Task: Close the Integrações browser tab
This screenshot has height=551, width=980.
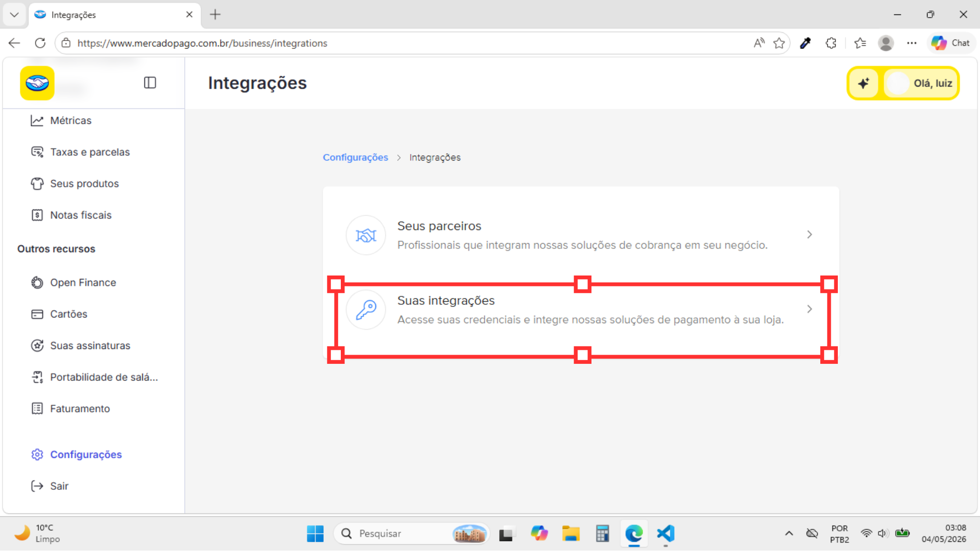Action: (x=189, y=14)
